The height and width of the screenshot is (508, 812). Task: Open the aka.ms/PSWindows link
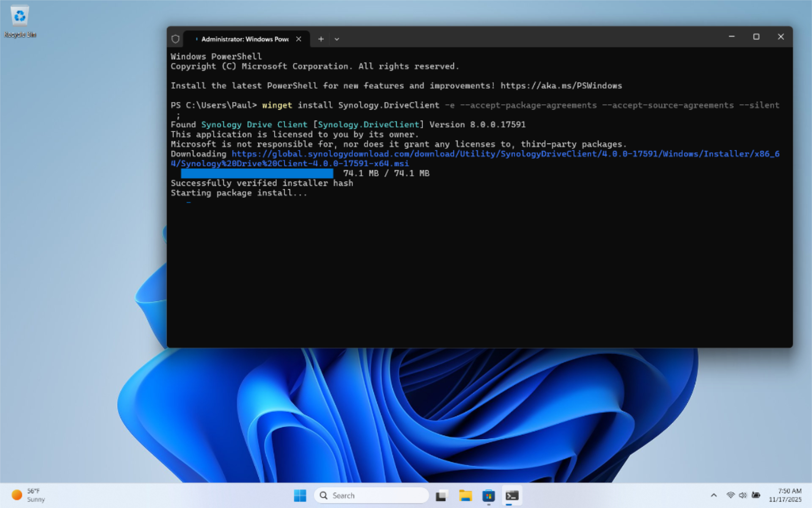click(x=561, y=86)
